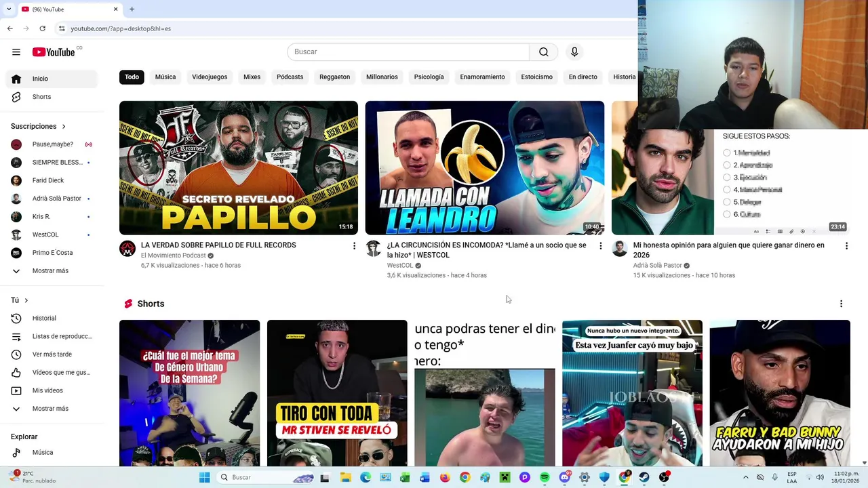This screenshot has width=868, height=488.
Task: Open Farid Dieck subscription channel
Action: [x=52, y=180]
